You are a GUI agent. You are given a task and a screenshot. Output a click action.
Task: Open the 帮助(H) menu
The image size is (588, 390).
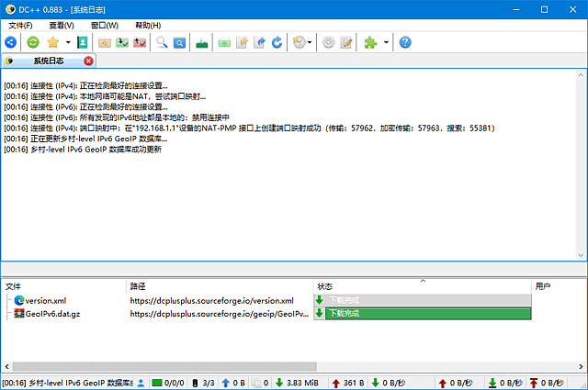pyautogui.click(x=147, y=25)
